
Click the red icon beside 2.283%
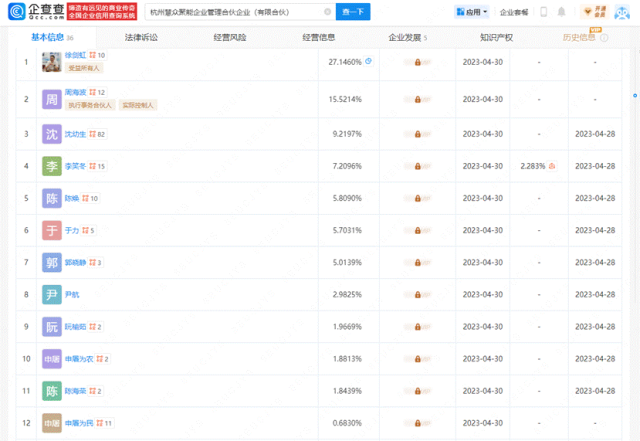(552, 166)
